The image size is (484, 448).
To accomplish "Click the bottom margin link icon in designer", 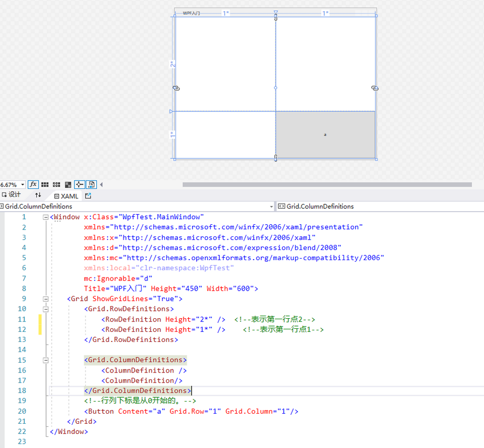I will pos(276,158).
